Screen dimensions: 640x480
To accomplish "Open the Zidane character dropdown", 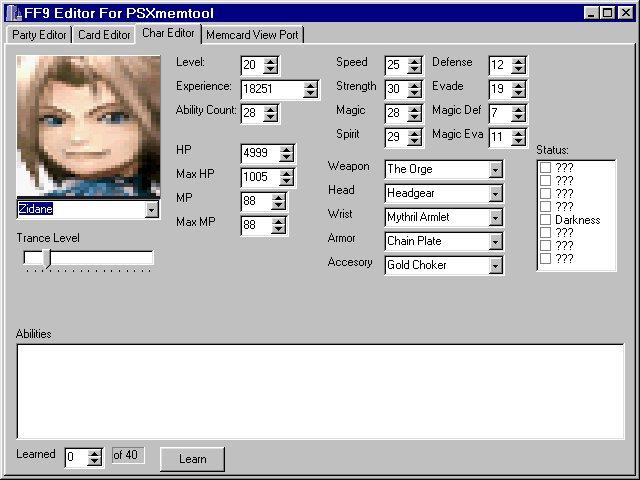I will [x=151, y=209].
